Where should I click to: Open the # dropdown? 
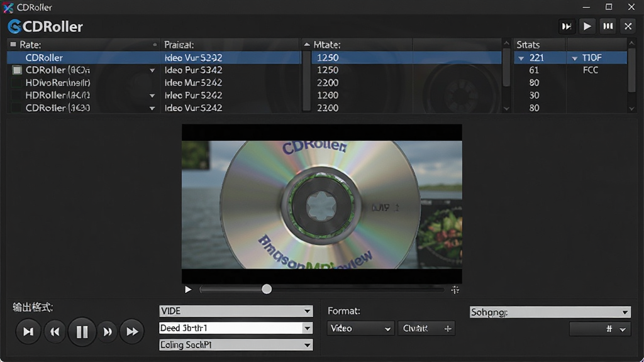[599, 329]
